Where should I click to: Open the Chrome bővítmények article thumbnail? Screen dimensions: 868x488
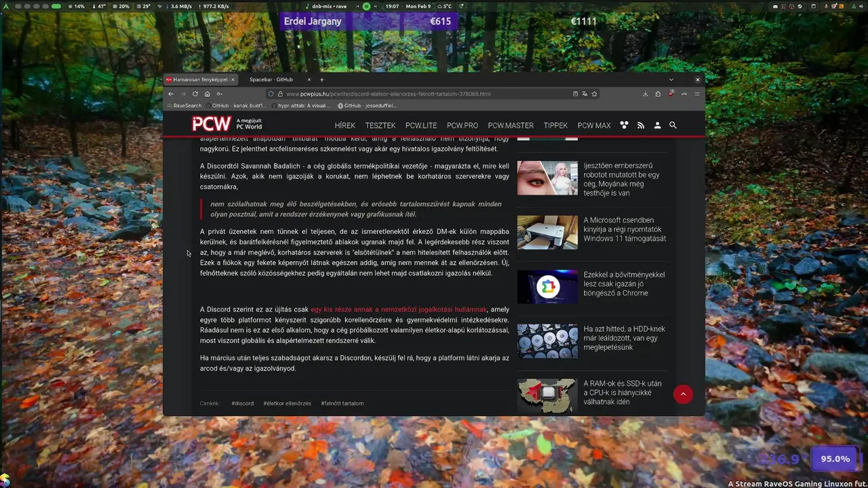click(547, 287)
